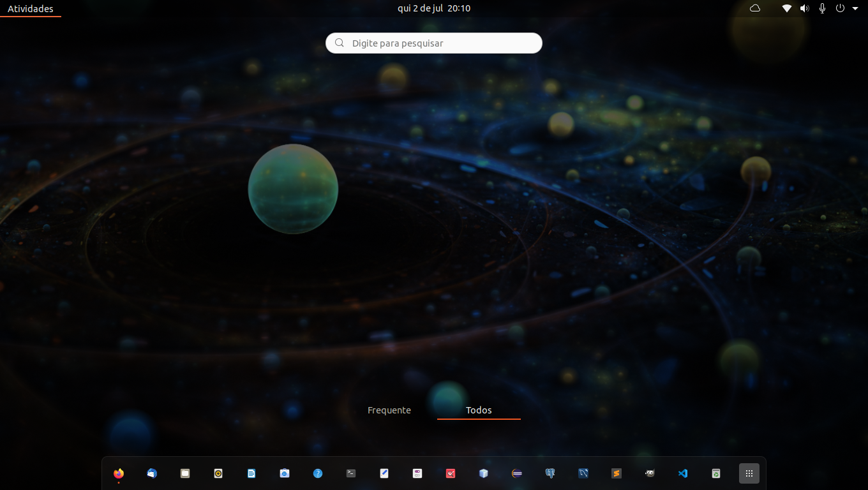The height and width of the screenshot is (490, 868).
Task: Expand the system menu dropdown arrow
Action: coord(855,8)
